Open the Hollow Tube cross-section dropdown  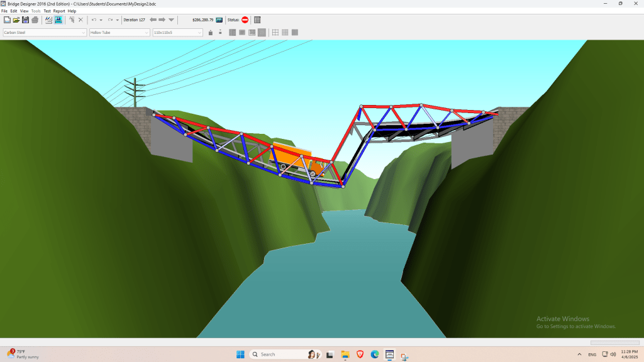[x=119, y=33]
